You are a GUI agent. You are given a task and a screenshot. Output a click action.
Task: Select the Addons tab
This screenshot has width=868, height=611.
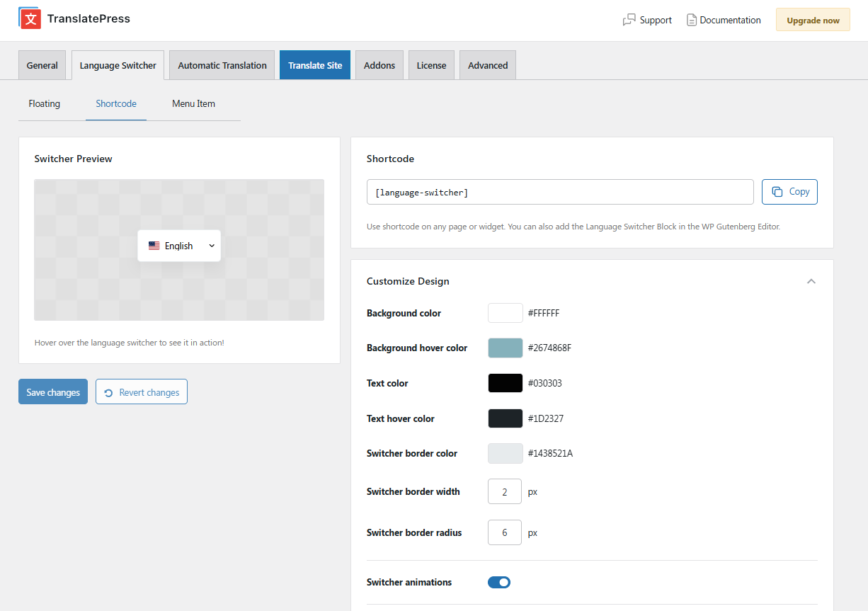click(x=379, y=64)
